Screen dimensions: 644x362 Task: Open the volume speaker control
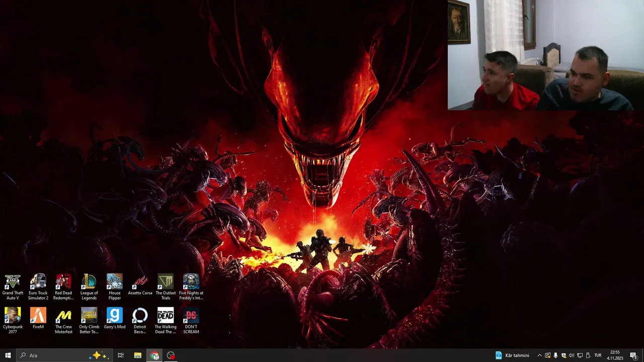pos(572,355)
